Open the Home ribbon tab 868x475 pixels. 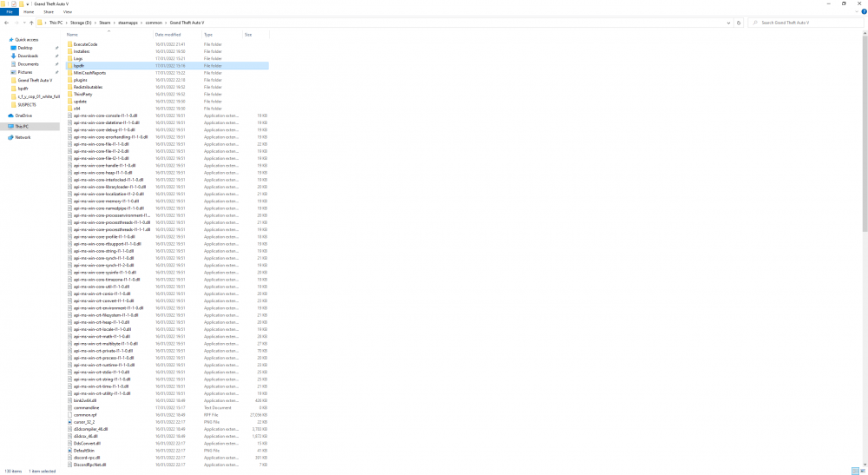coord(29,11)
